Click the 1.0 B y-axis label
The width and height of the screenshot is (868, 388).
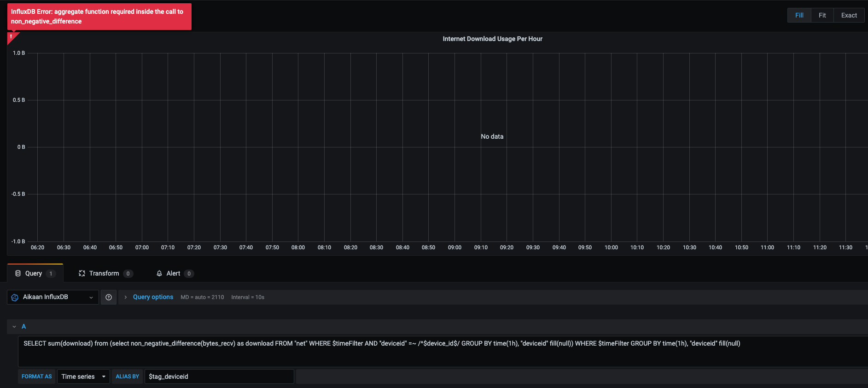(19, 53)
